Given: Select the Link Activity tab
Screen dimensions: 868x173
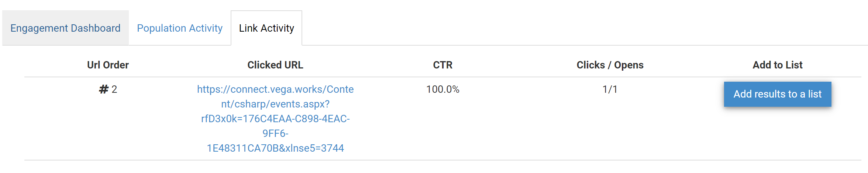Looking at the screenshot, I should pyautogui.click(x=266, y=28).
